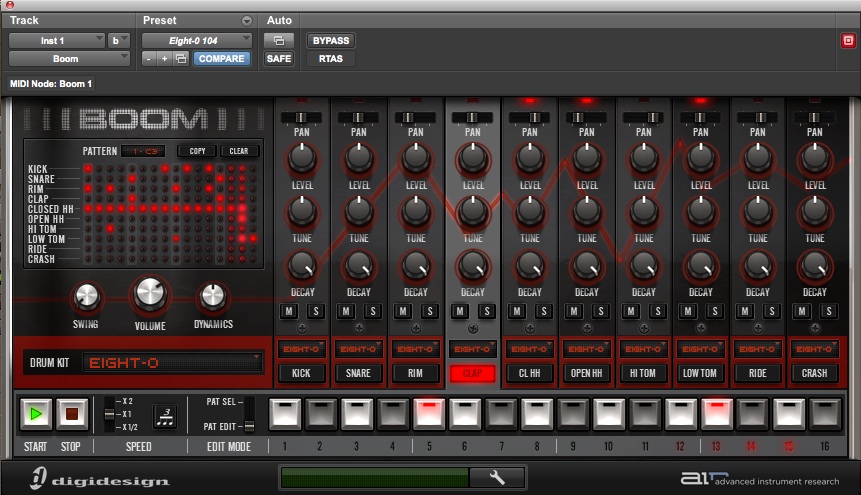The width and height of the screenshot is (861, 495).
Task: Adjust the speed X1 slider
Action: [x=110, y=414]
